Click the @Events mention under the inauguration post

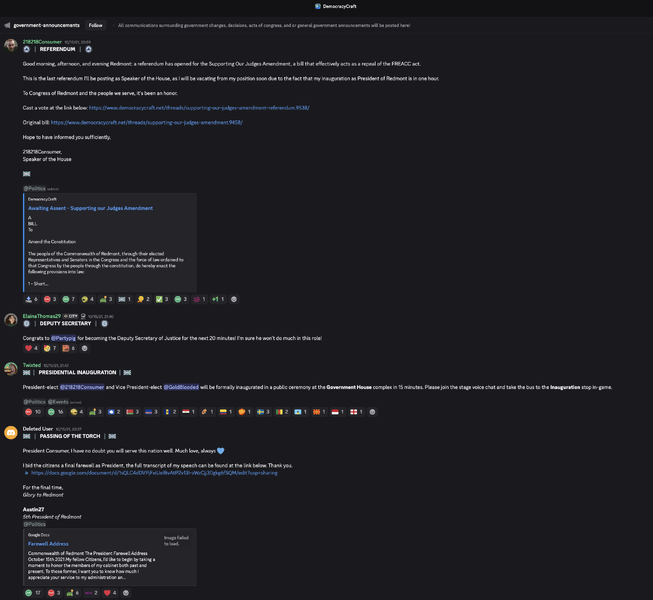(58, 402)
